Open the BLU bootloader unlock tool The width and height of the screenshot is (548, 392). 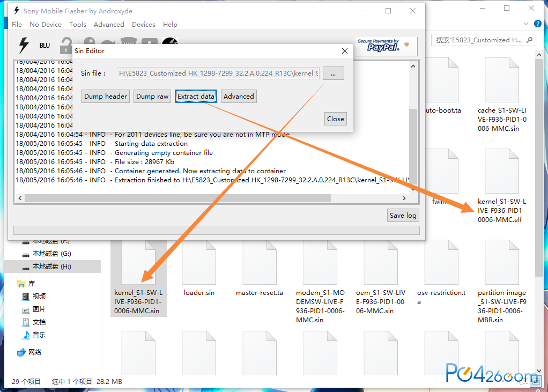[45, 46]
